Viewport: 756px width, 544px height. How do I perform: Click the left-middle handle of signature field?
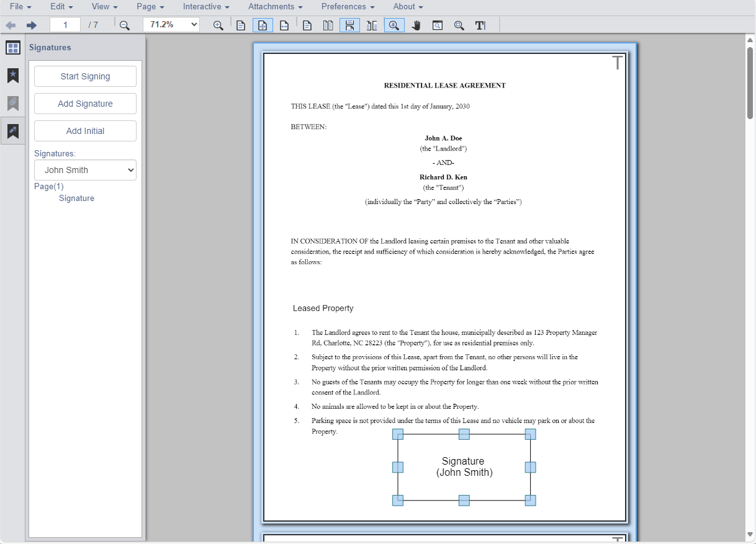(x=398, y=467)
